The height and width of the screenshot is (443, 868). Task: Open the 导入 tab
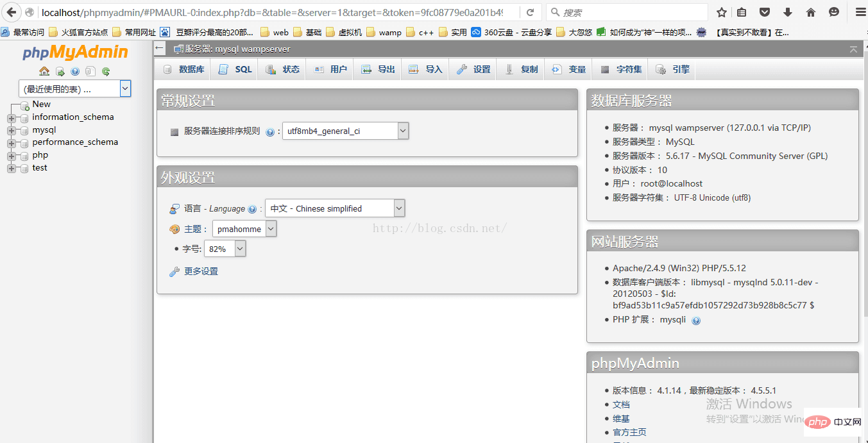click(425, 69)
